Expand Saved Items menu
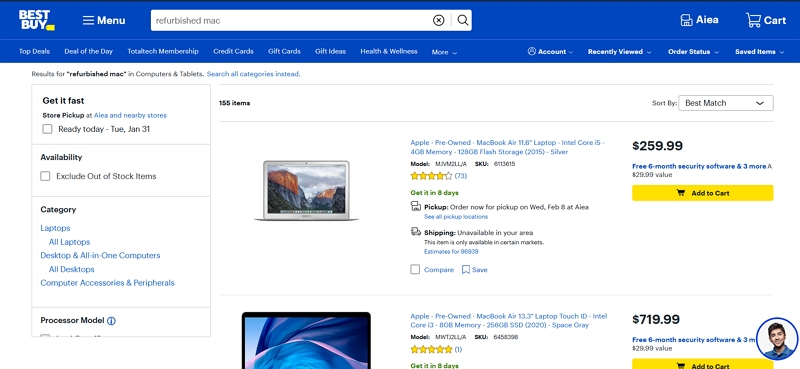 [x=760, y=52]
